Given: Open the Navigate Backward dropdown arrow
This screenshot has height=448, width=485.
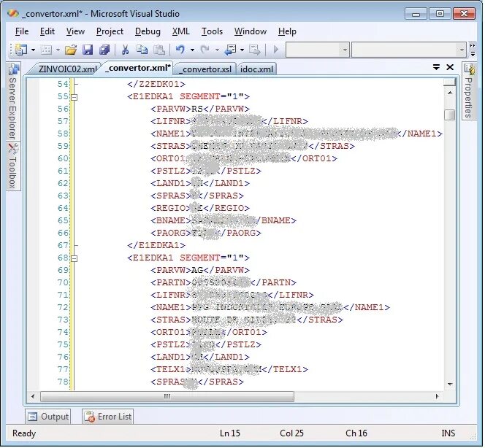Looking at the screenshot, I should click(x=242, y=50).
